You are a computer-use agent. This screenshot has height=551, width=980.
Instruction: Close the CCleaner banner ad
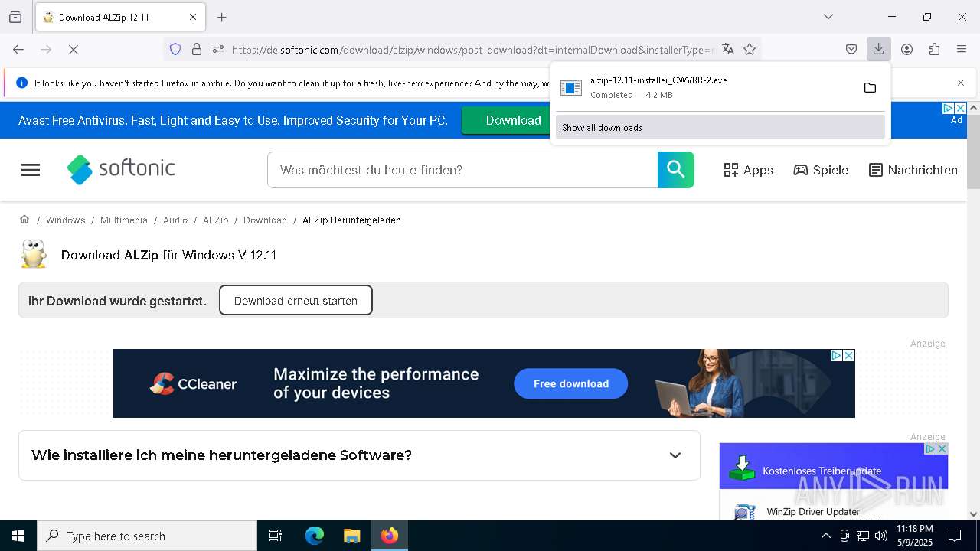click(x=848, y=355)
